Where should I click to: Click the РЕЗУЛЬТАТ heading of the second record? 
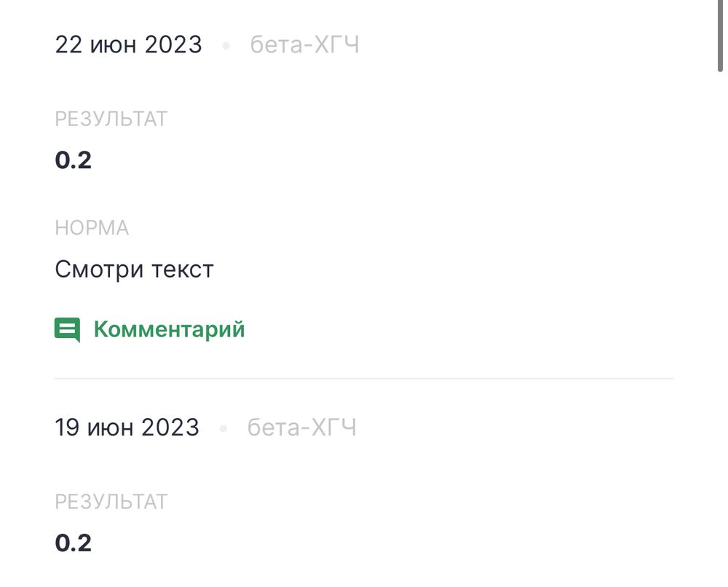click(111, 501)
